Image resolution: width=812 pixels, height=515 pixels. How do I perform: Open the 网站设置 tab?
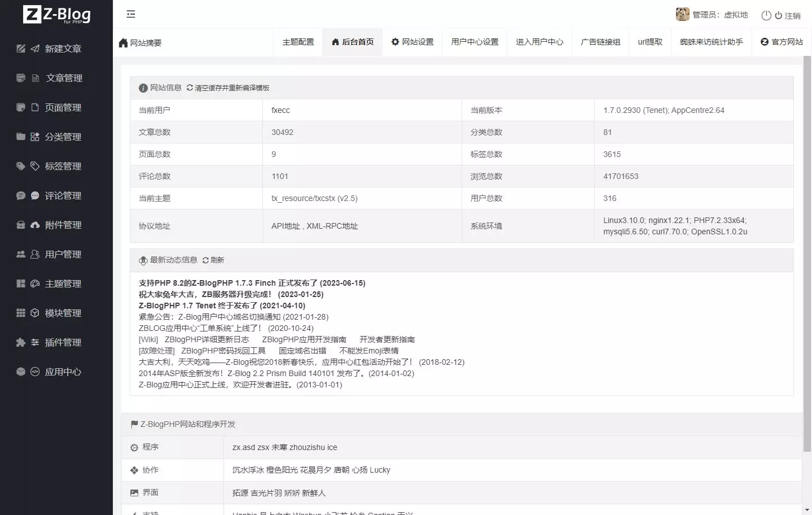coord(412,42)
